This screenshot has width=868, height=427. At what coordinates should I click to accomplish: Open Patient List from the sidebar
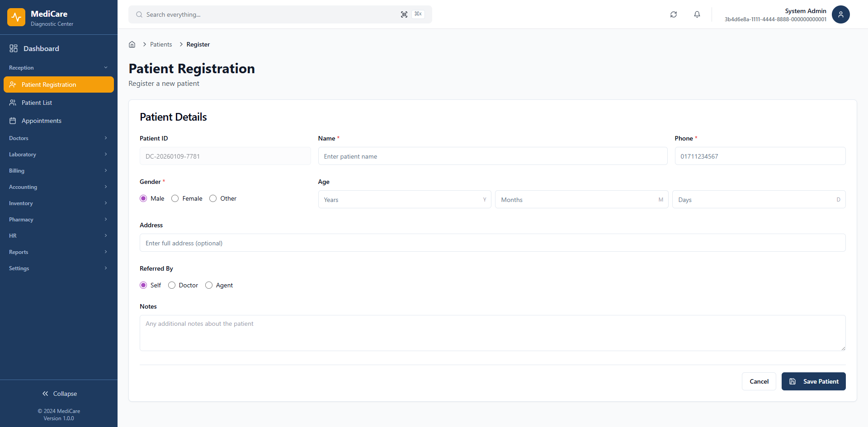37,103
